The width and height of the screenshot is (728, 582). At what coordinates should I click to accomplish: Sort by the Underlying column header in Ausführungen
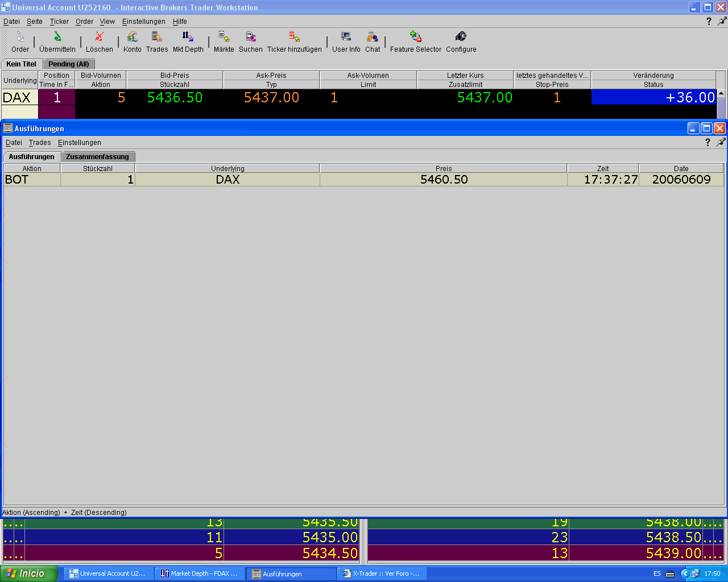point(227,168)
